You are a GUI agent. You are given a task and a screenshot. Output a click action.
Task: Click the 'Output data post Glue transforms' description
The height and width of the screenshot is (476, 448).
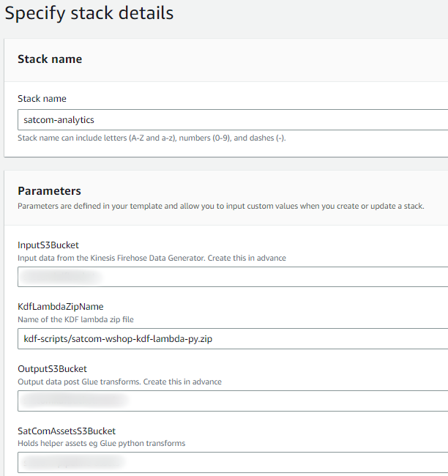click(x=119, y=382)
